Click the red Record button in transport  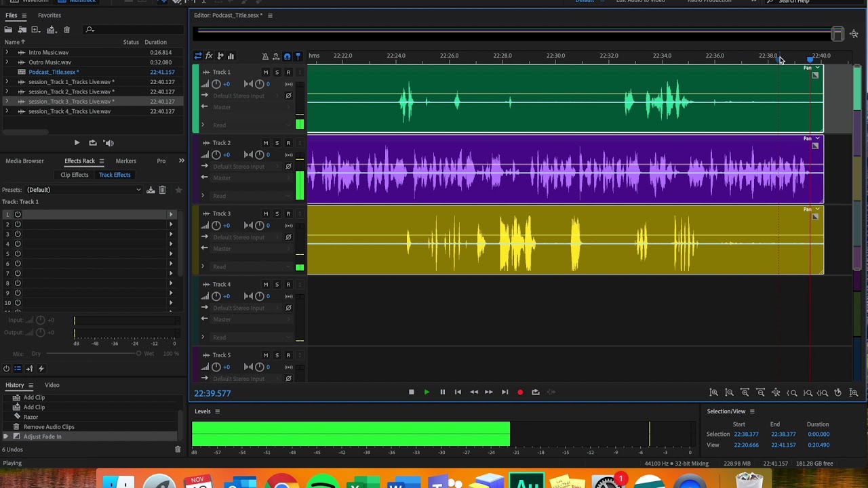click(520, 392)
